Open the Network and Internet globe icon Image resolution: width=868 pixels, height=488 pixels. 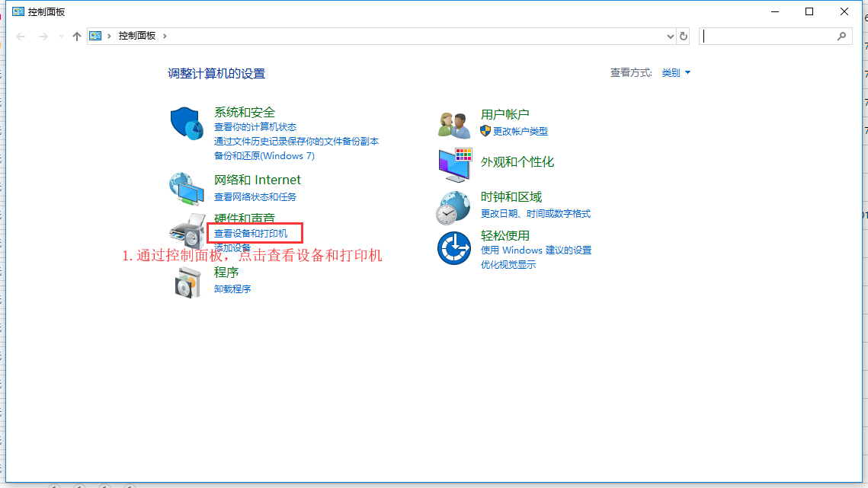tap(187, 189)
